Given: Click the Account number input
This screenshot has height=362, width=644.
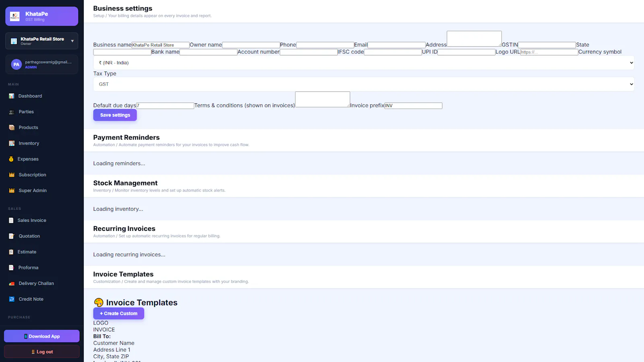Looking at the screenshot, I should pos(309,52).
